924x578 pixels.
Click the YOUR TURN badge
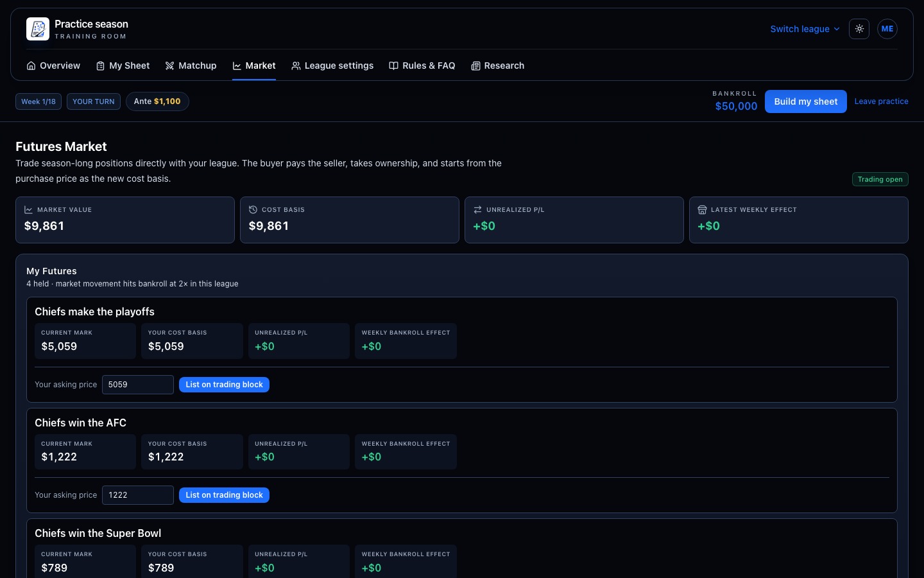(94, 101)
